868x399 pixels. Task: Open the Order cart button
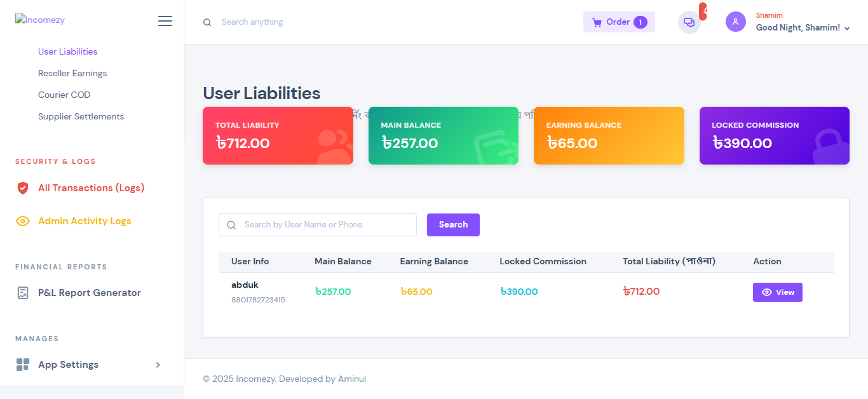(x=619, y=22)
